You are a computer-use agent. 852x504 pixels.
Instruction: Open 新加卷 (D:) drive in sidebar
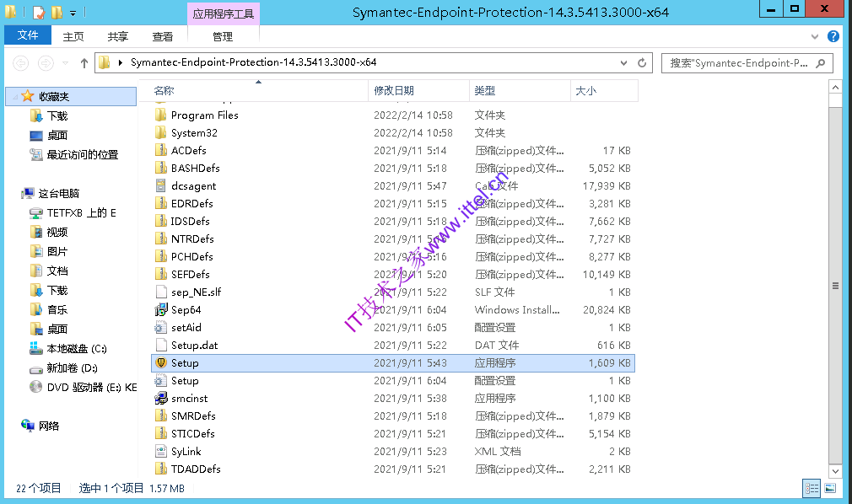[63, 367]
